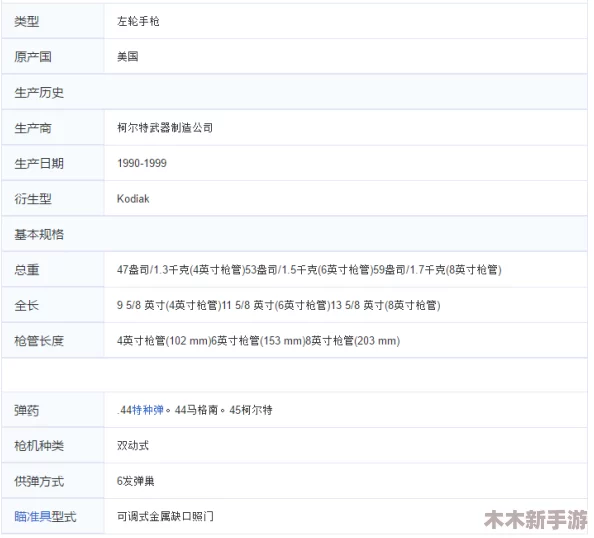This screenshot has height=538, width=594.
Task: Open the 特种弹 hyperlink in ammunition row
Action: click(148, 410)
